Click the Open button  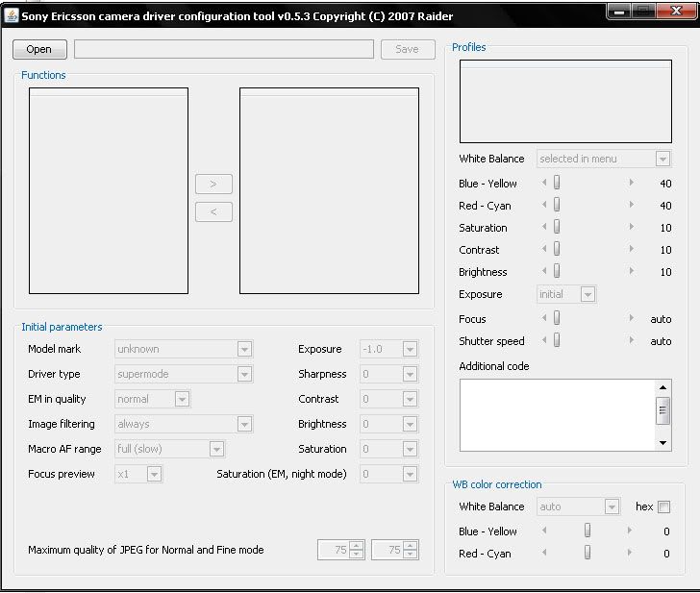(x=39, y=49)
